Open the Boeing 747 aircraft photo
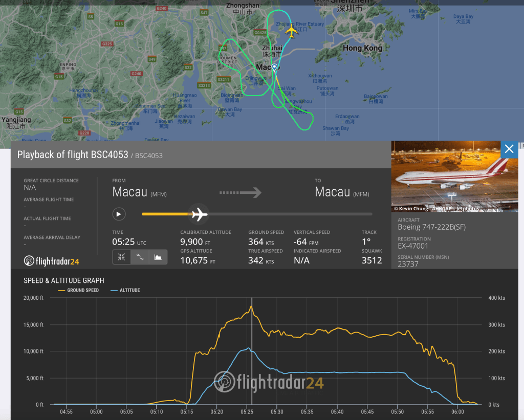The height and width of the screenshot is (420, 524). point(454,176)
